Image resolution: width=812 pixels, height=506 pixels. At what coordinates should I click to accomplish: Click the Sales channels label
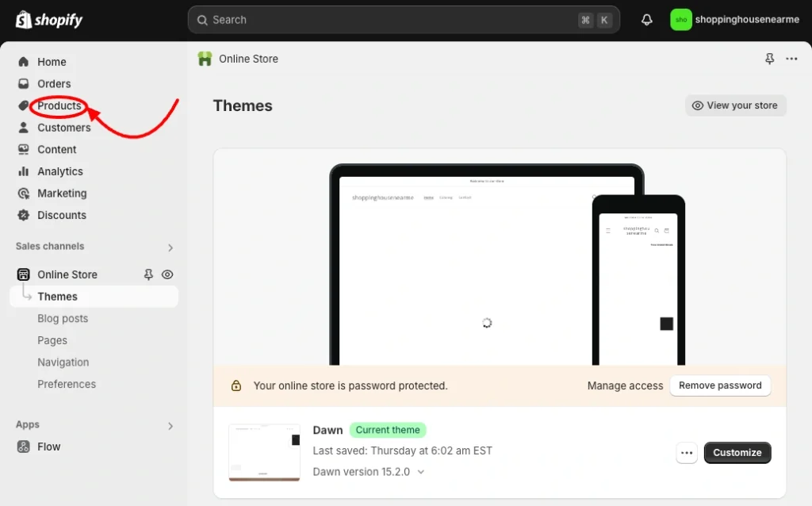click(50, 247)
